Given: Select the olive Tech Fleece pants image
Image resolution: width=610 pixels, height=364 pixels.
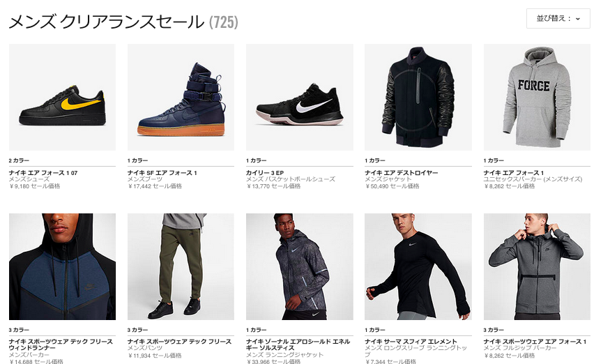Looking at the screenshot, I should [181, 266].
